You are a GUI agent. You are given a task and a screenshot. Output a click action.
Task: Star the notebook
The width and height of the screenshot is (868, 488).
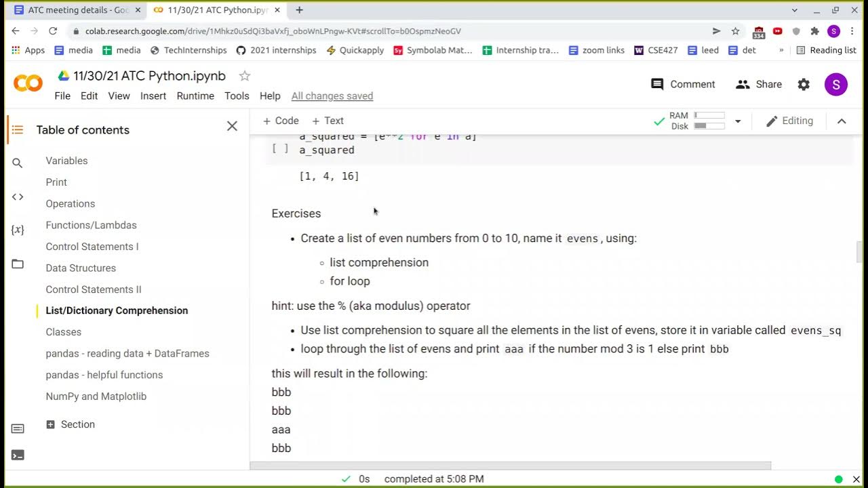pyautogui.click(x=245, y=76)
